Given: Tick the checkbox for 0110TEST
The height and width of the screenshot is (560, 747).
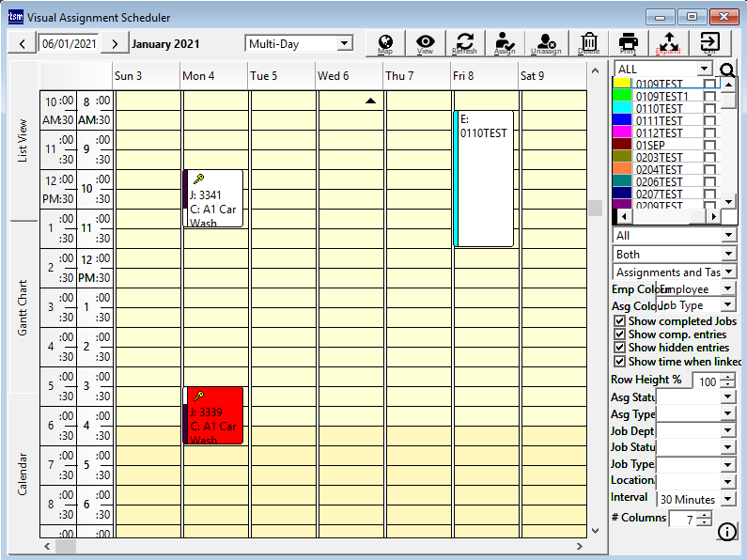Looking at the screenshot, I should [x=709, y=109].
